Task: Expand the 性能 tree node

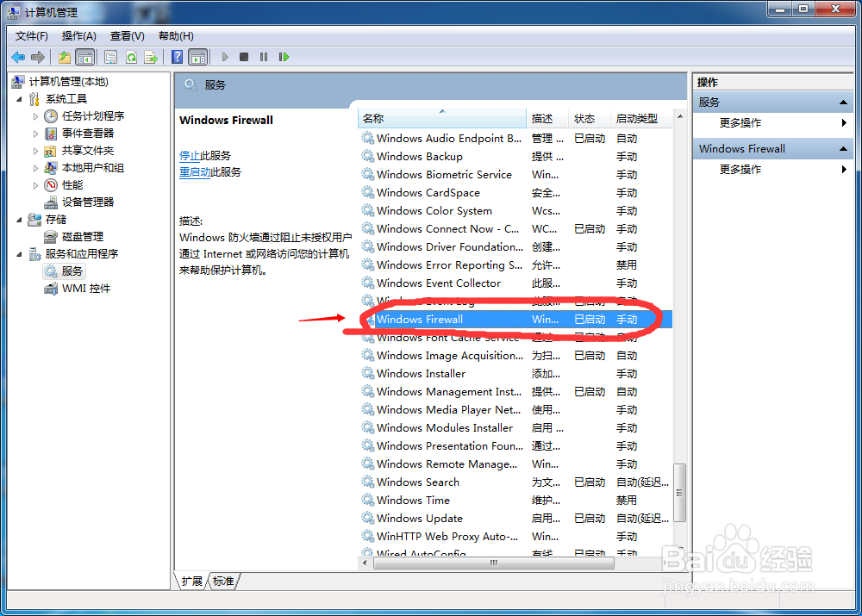Action: pos(35,185)
